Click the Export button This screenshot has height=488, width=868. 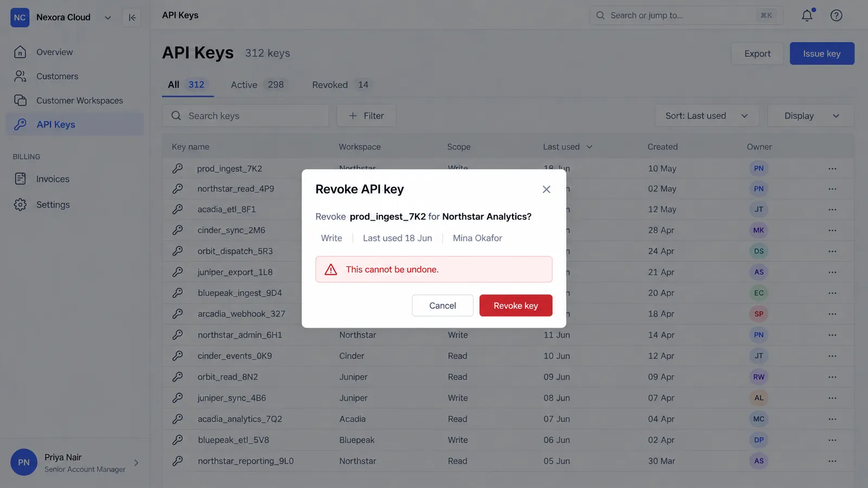tap(757, 54)
